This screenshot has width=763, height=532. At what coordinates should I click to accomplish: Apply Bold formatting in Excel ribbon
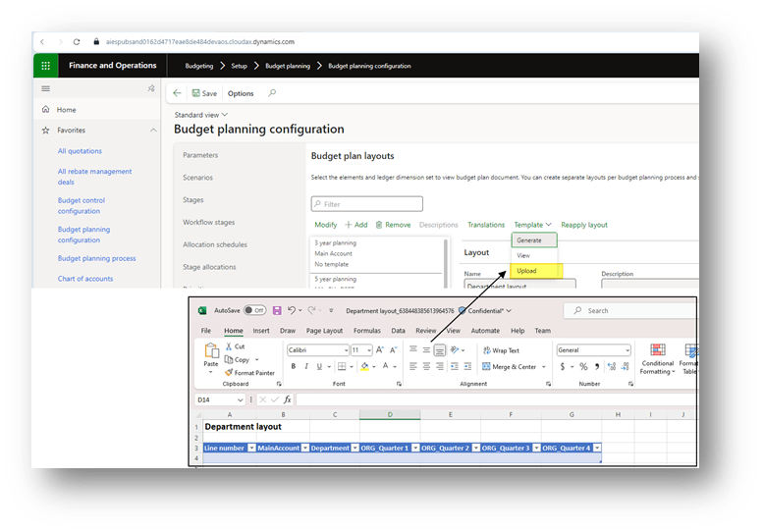293,366
